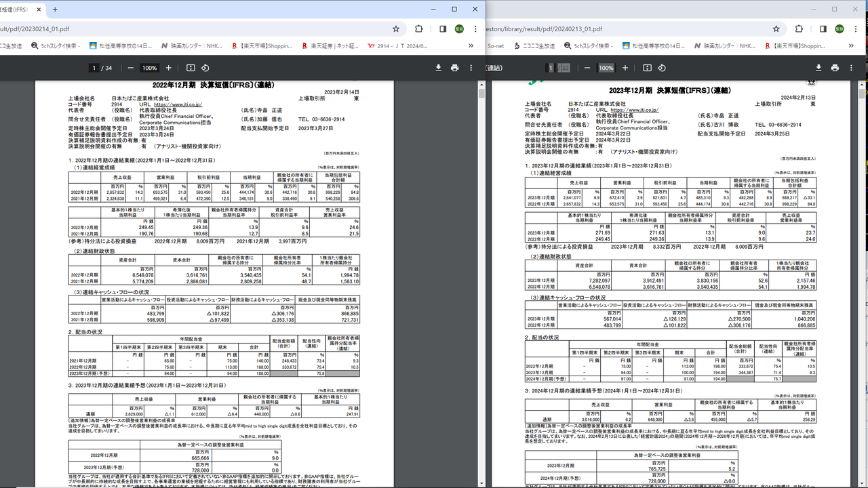
Task: Click the page number field showing 1 / 34
Action: (94, 68)
